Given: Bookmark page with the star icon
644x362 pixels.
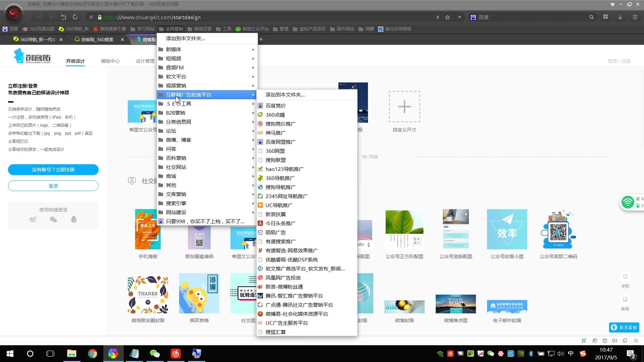Looking at the screenshot, I should (x=447, y=17).
